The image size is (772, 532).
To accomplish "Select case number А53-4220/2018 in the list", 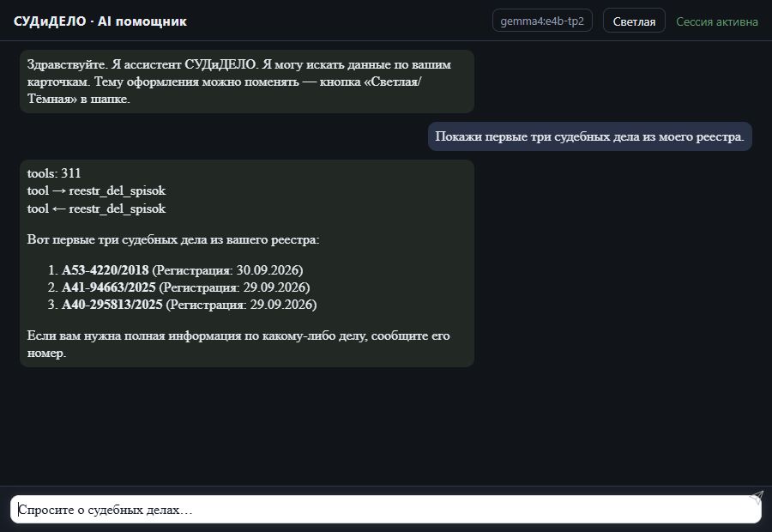I will coord(106,270).
